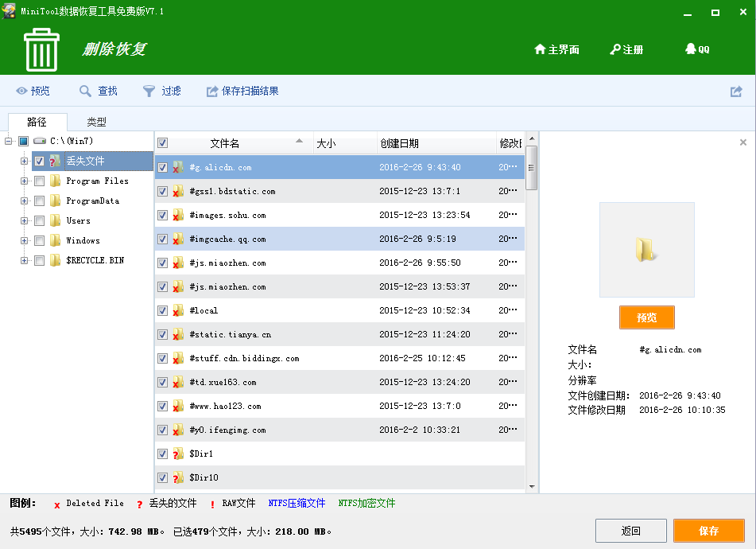This screenshot has height=549, width=756.
Task: Check the $RECYCLE.BIN tree checkbox
Action: 40,260
